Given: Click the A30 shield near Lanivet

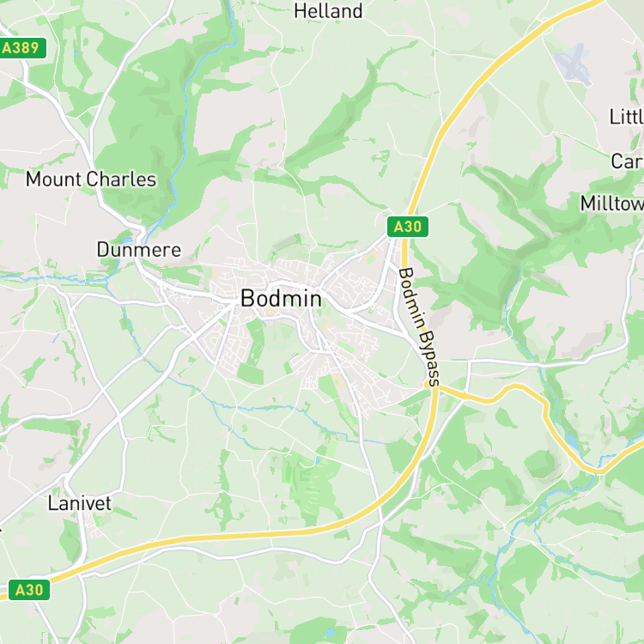Looking at the screenshot, I should (28, 590).
